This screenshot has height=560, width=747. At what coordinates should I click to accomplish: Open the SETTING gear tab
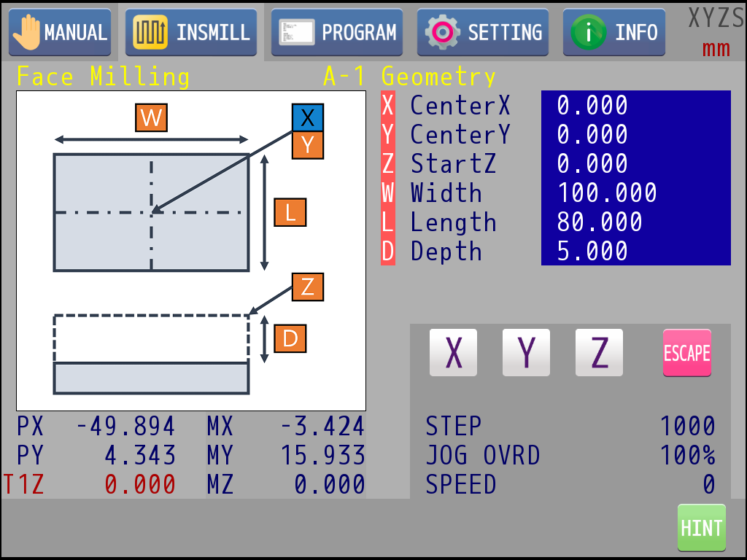483,33
